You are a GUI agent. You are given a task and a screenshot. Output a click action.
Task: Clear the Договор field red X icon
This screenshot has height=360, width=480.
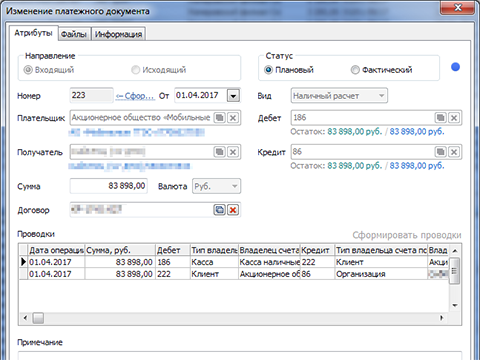tap(233, 210)
